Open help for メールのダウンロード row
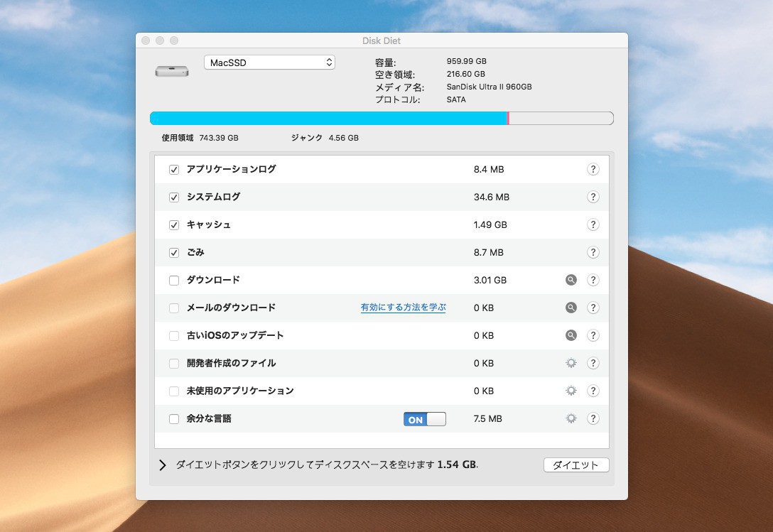This screenshot has height=532, width=773. pos(593,307)
